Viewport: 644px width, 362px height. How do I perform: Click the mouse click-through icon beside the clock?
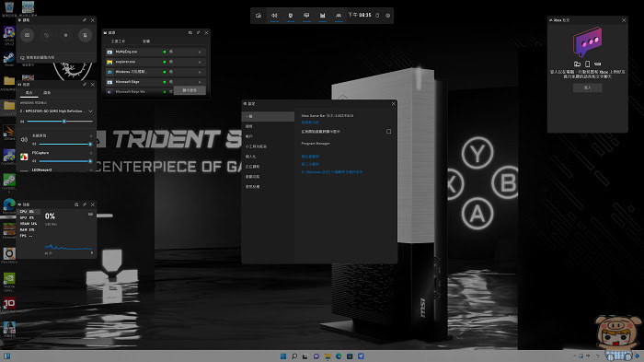coord(377,16)
